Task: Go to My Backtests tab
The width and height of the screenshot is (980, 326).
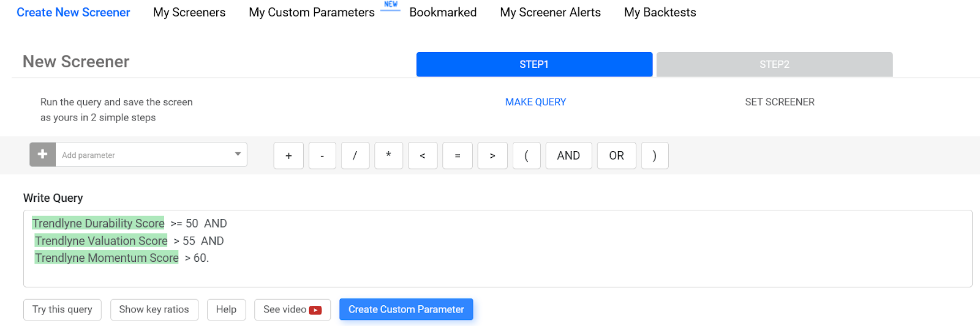Action: click(x=660, y=12)
